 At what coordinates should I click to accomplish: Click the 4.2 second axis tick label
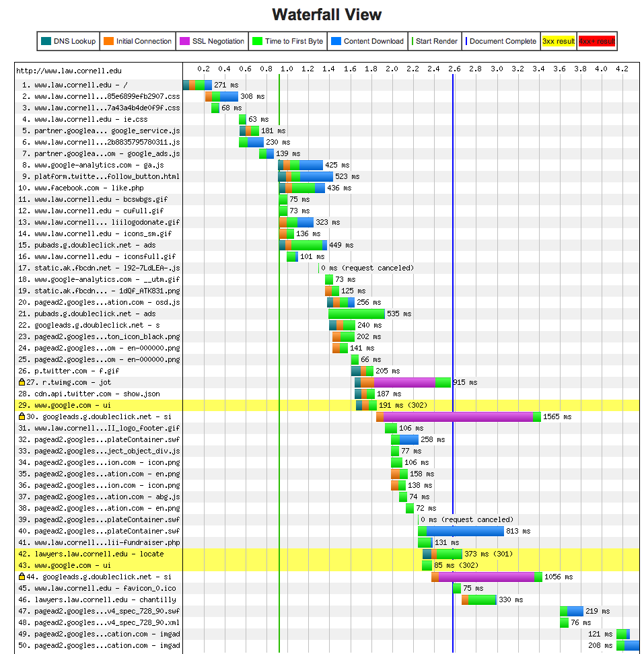622,69
